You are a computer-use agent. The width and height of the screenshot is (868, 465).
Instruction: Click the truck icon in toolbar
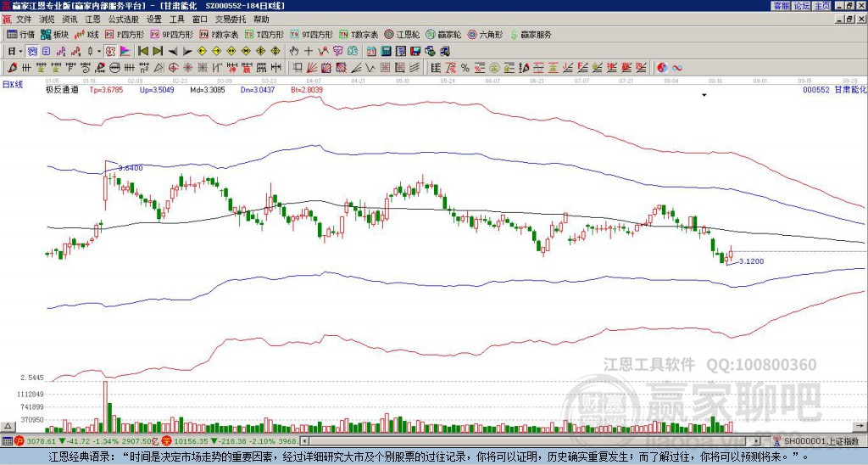tap(444, 51)
